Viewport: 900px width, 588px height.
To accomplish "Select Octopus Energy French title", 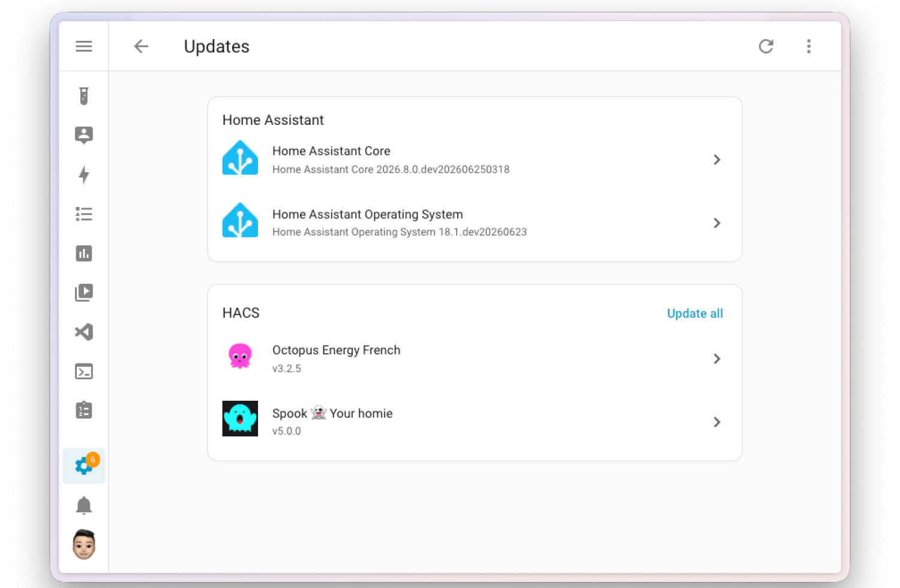I will pos(336,350).
